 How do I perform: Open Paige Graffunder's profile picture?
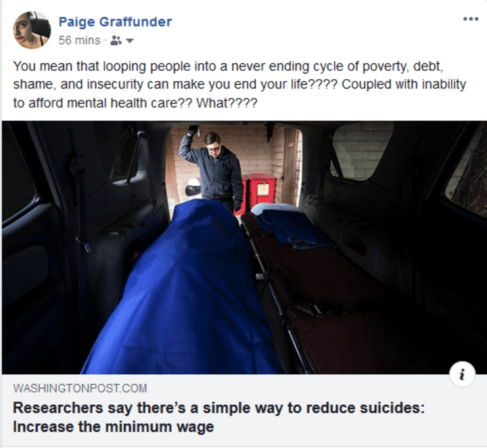tap(32, 30)
